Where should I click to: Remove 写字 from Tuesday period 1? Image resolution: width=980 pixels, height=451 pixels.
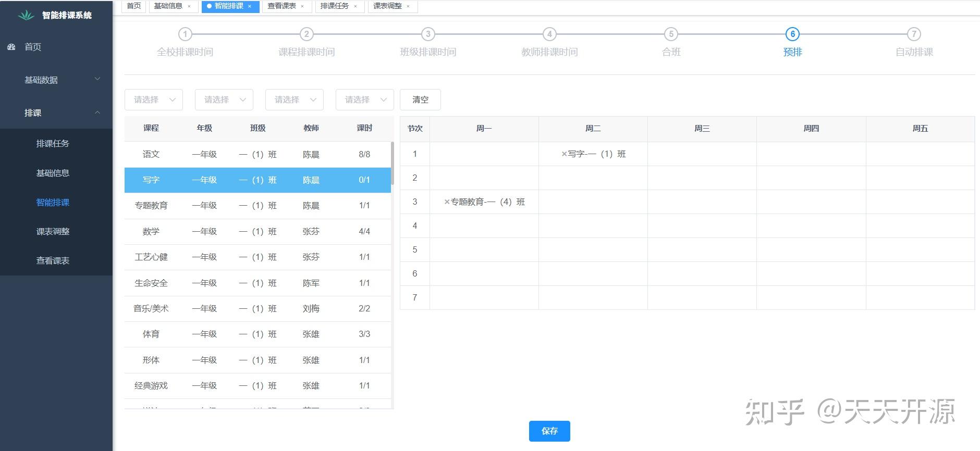[564, 154]
